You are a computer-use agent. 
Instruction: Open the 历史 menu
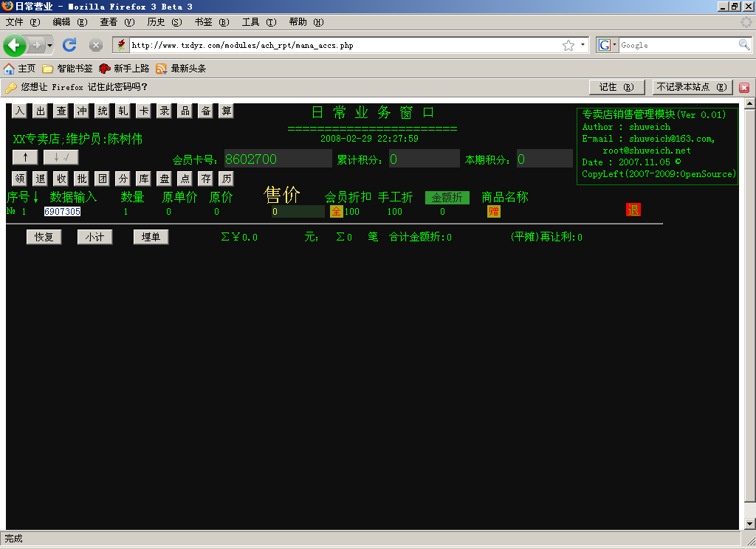(165, 22)
